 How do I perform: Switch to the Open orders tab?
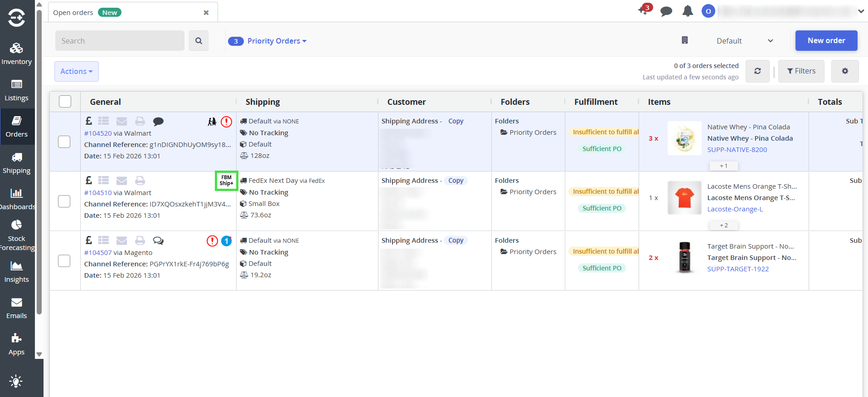[x=132, y=12]
